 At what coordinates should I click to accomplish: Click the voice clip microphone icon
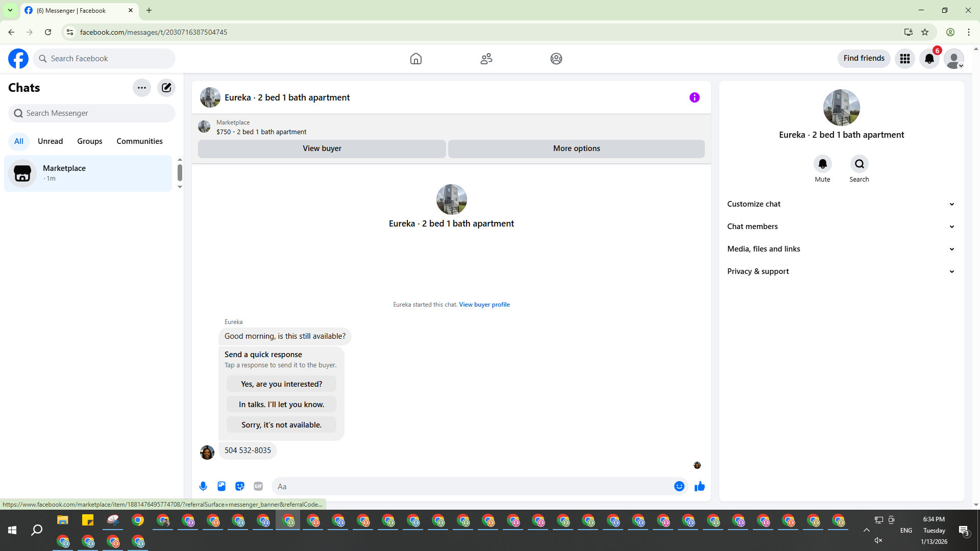(203, 486)
